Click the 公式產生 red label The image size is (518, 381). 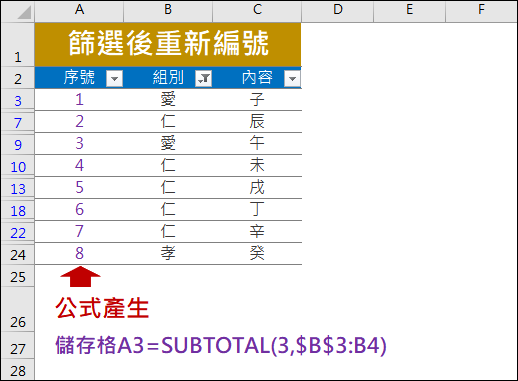point(102,308)
